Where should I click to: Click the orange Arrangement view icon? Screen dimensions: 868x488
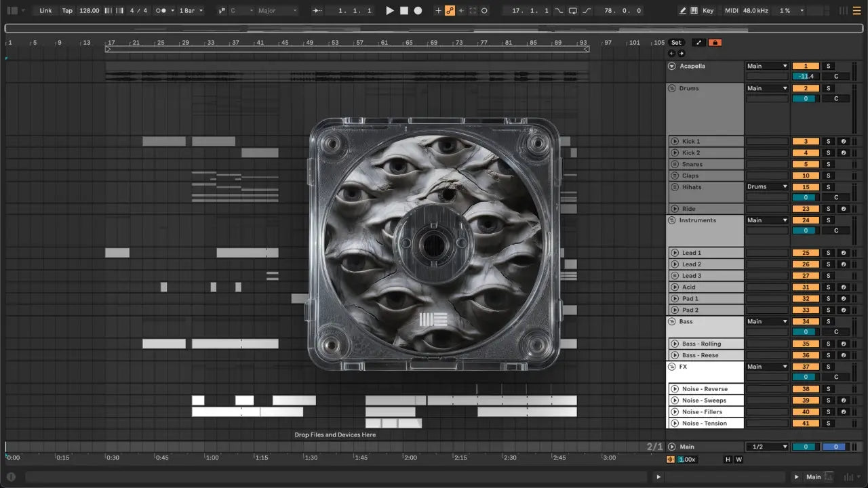click(x=858, y=11)
